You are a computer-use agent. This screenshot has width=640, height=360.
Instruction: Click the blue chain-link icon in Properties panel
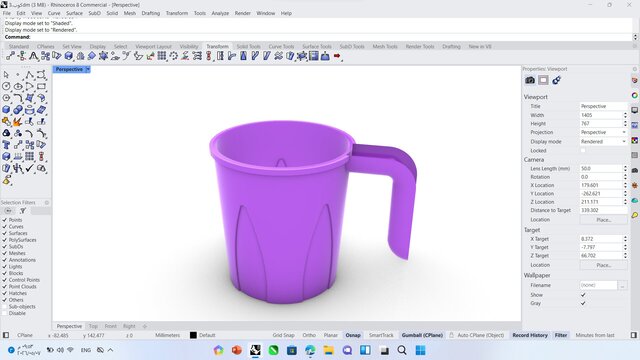[556, 80]
